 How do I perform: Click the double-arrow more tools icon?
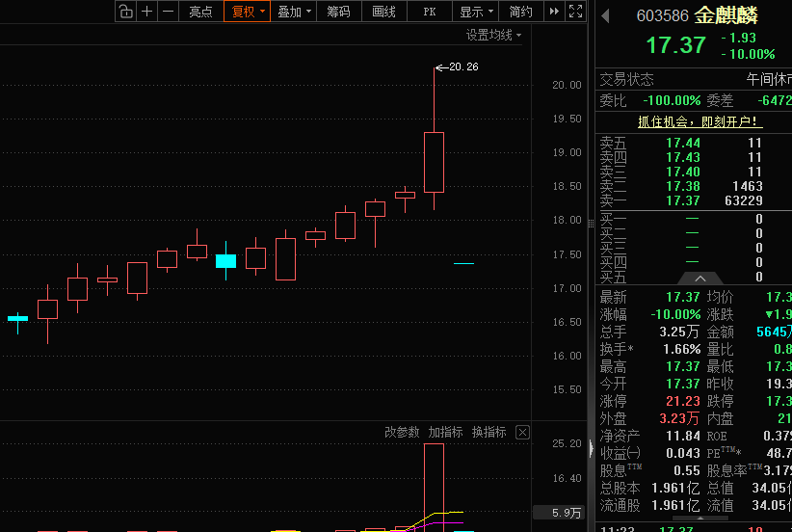[554, 12]
